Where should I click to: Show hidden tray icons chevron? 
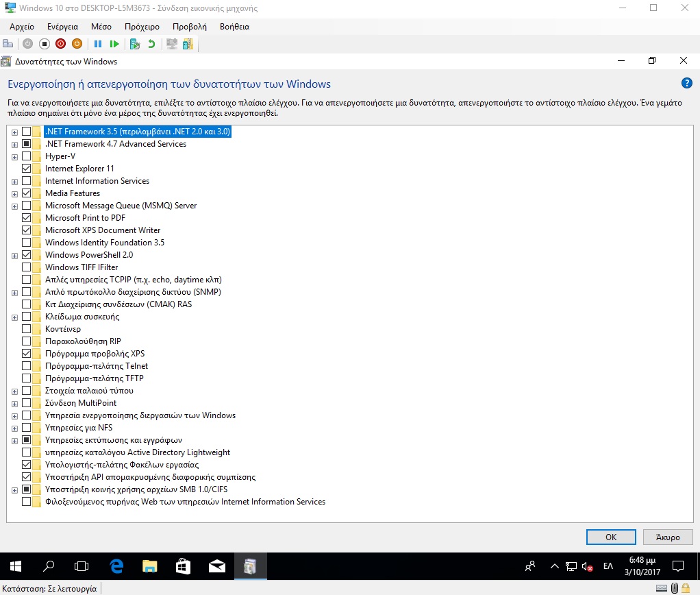(x=555, y=566)
